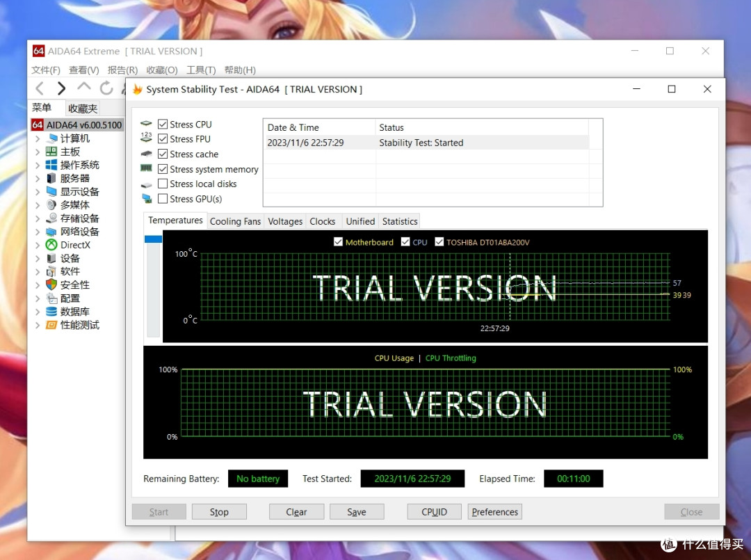Expand the 存储设备 tree node

[x=38, y=219]
